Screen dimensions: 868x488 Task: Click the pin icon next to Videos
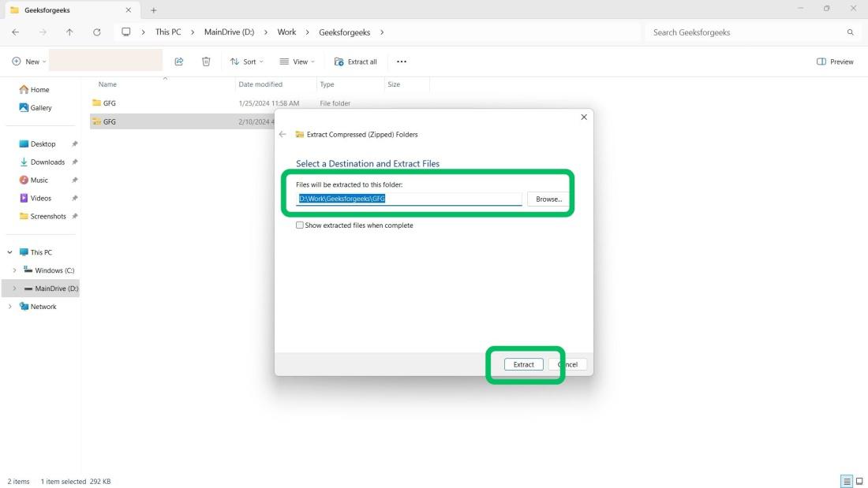(x=75, y=198)
